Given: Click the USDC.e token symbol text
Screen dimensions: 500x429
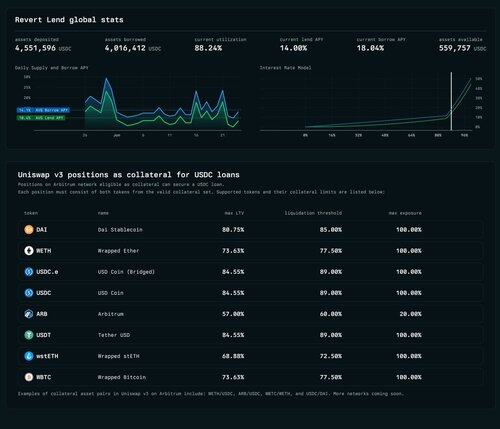Looking at the screenshot, I should (x=47, y=272).
